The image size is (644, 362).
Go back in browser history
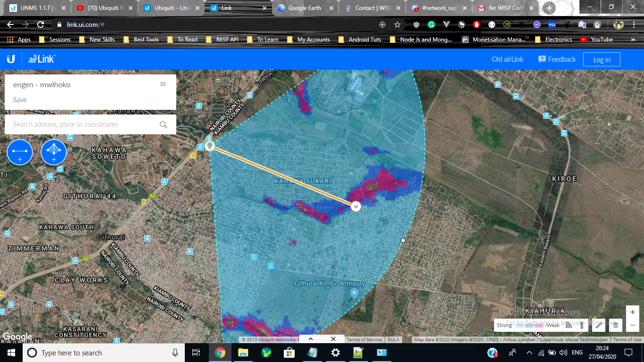point(10,25)
